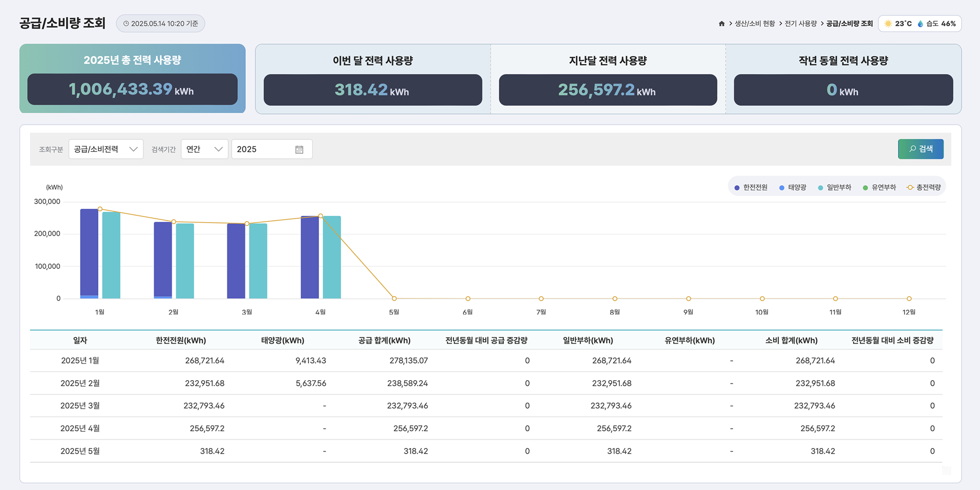Screen dimensions: 980x490
Task: Open the 조회구분 dropdown showing 공급/소비전력
Action: pyautogui.click(x=106, y=149)
